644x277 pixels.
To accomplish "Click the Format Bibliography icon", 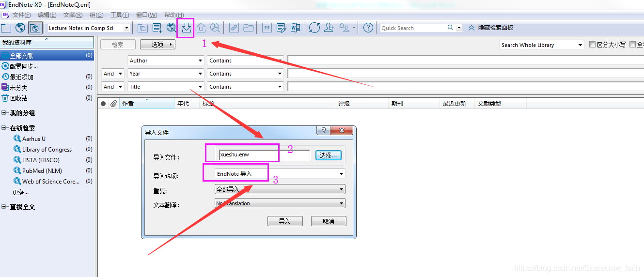I will coord(281,28).
